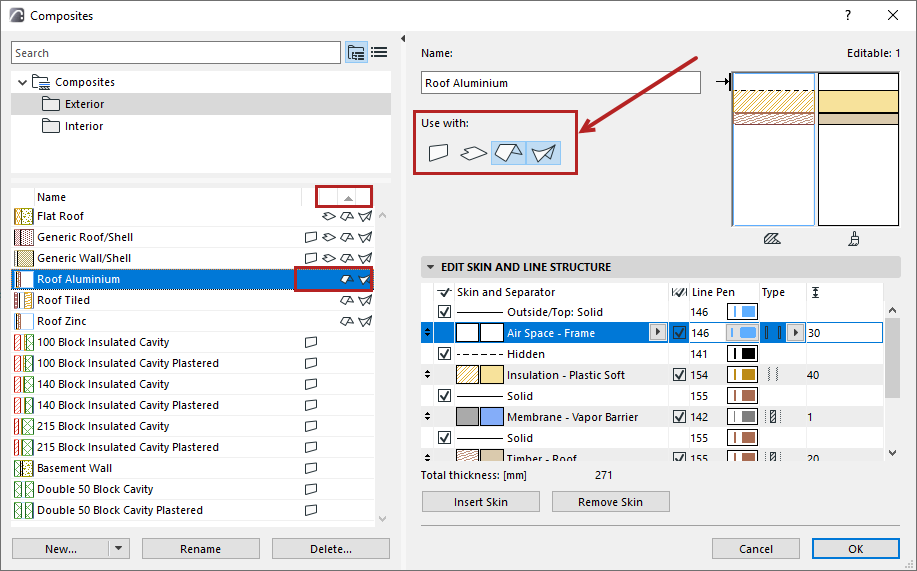Screen dimensions: 917x571
Task: Open pen 142 swatch for Membrane
Action: coord(742,417)
